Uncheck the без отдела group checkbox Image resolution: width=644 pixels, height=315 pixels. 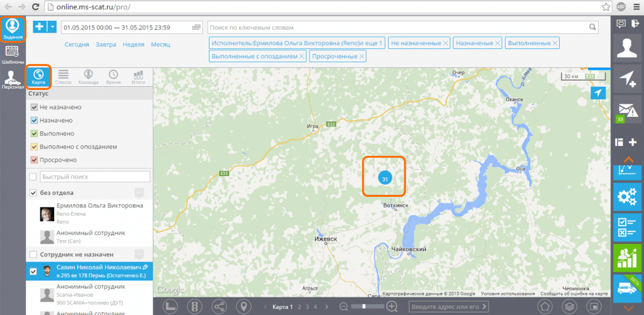click(33, 193)
